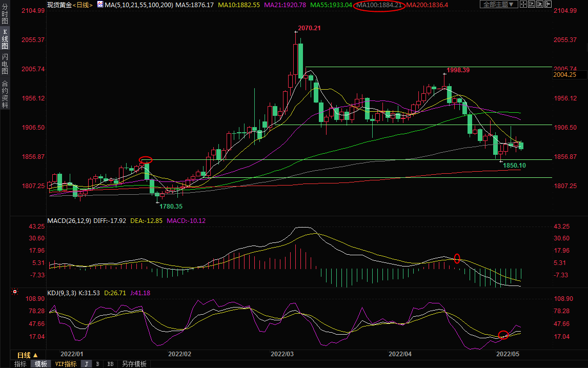Expand the 日线 period selector at bottom
Viewport: 588px width, 368px height.
(27, 355)
